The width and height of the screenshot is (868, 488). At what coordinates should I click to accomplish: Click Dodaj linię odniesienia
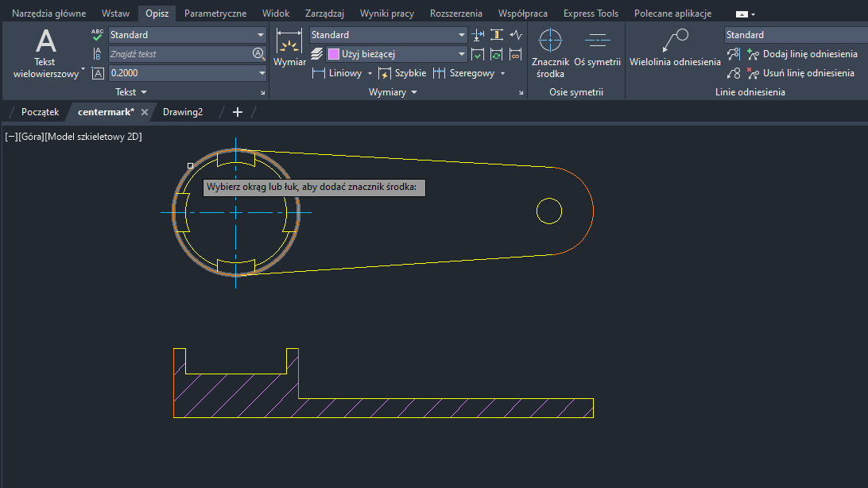pyautogui.click(x=800, y=54)
